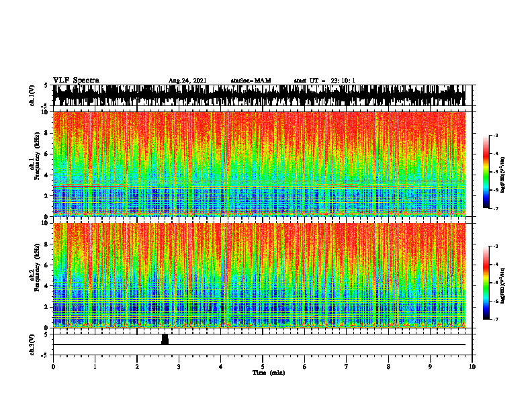Click the flat ch.3 signal line
The height and width of the screenshot is (411, 532).
(x=259, y=345)
